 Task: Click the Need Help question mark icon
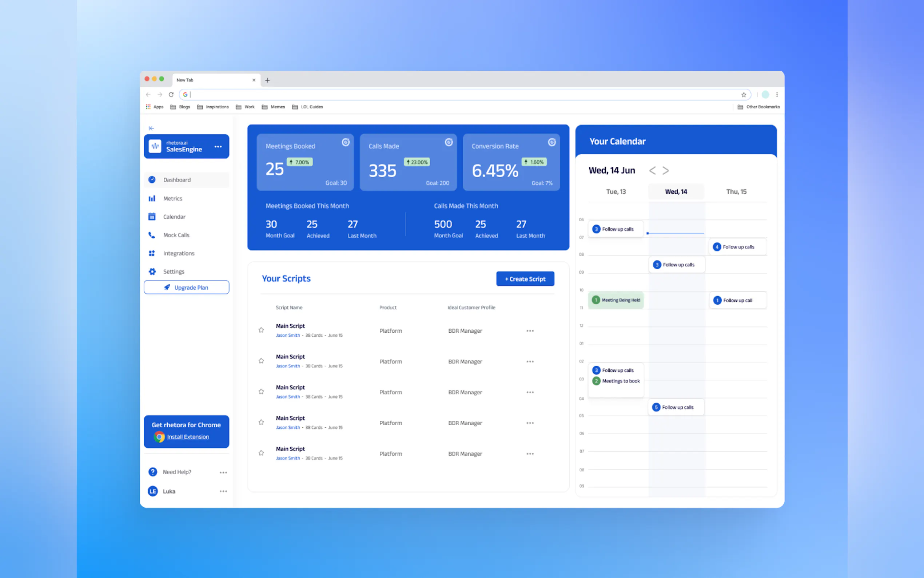(x=152, y=472)
